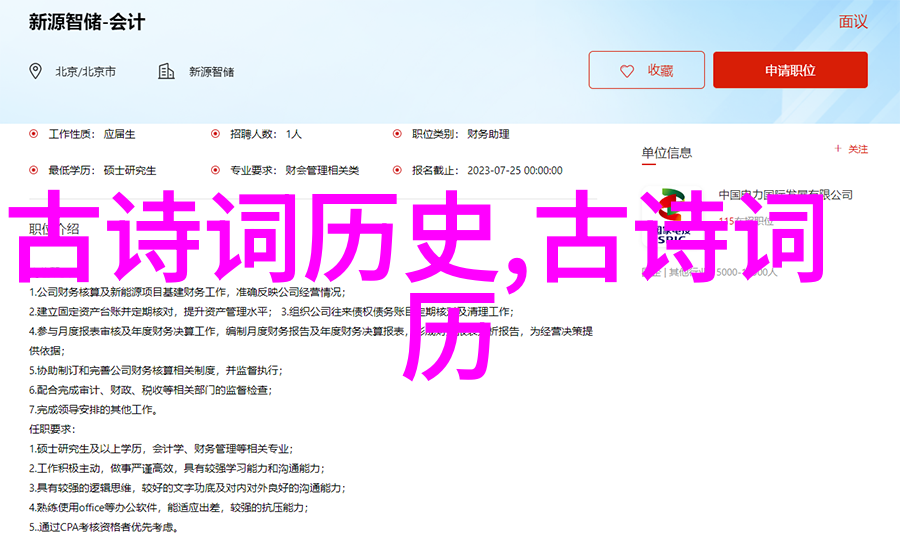The width and height of the screenshot is (900, 549).
Task: Click the 最低学历: 硕士研究生 field
Action: point(102,171)
